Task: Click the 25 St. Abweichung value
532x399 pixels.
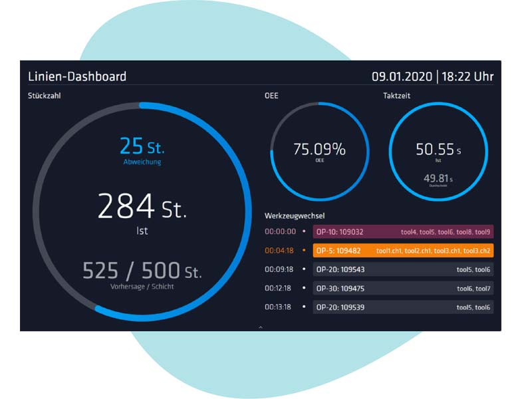Action: (142, 146)
